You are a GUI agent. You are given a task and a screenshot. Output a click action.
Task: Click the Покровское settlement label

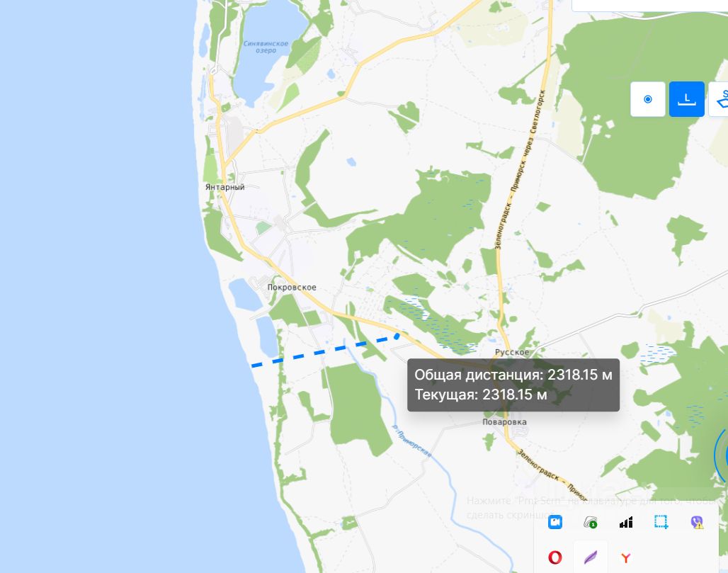[292, 288]
